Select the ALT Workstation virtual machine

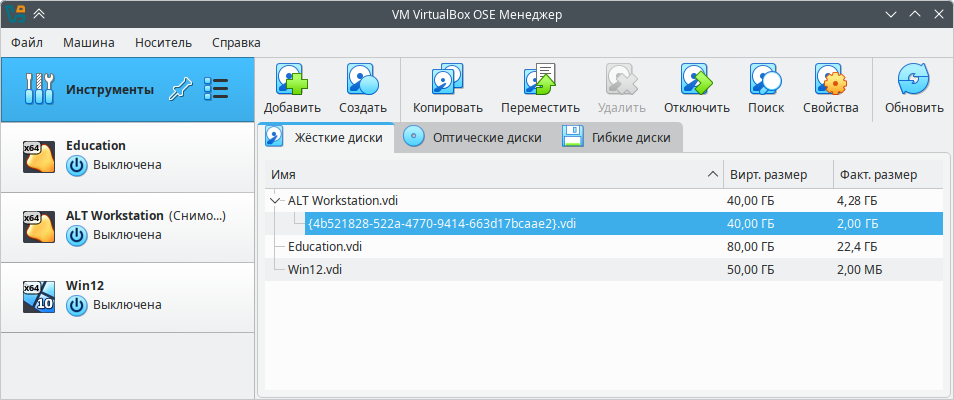(127, 227)
